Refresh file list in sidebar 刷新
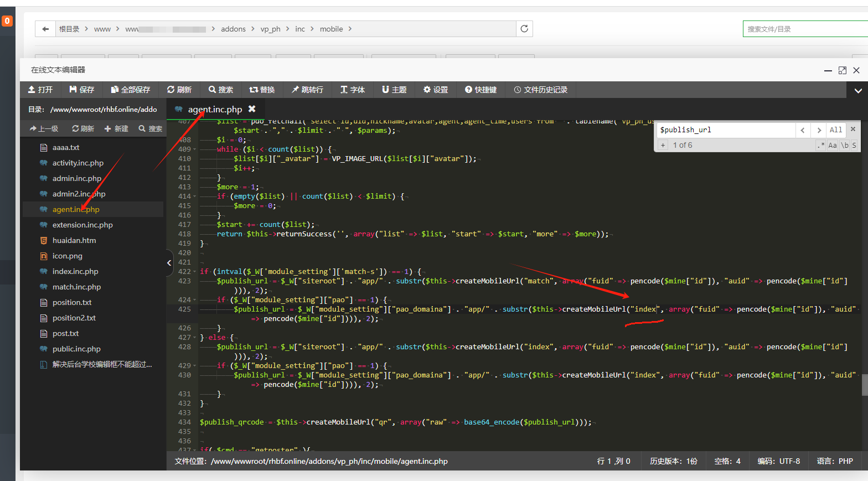868x481 pixels. tap(83, 128)
